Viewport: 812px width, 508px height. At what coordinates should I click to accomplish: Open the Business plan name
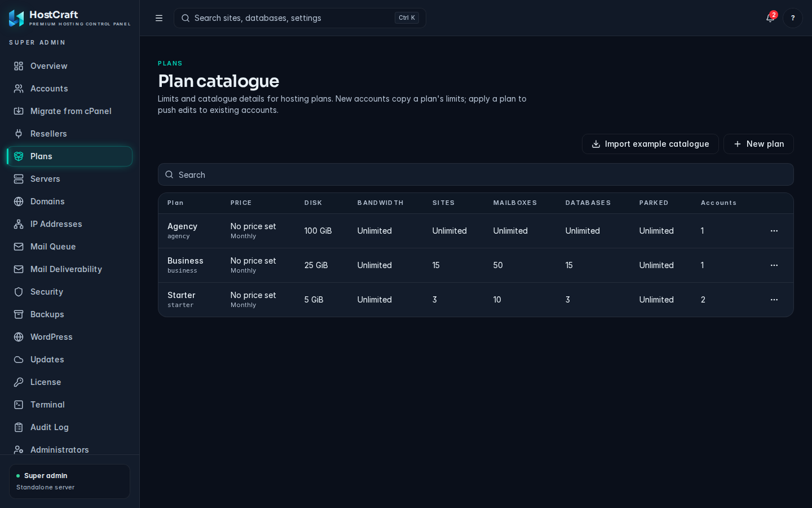[185, 261]
